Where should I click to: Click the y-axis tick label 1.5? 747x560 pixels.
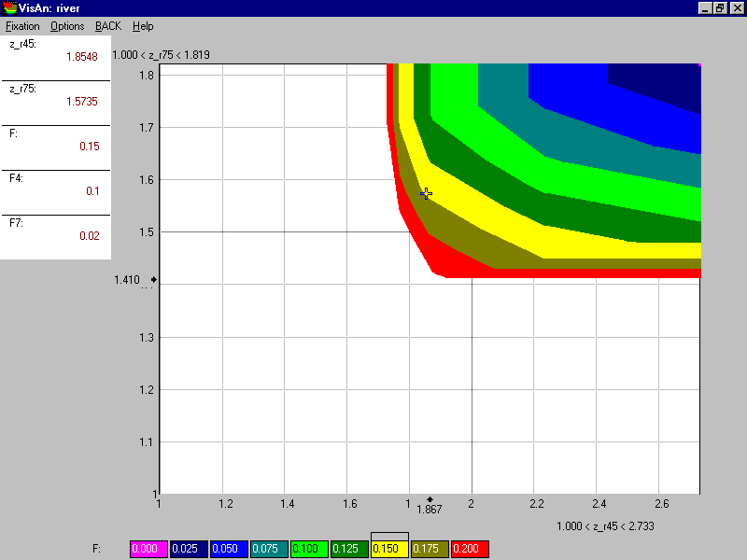tap(147, 232)
